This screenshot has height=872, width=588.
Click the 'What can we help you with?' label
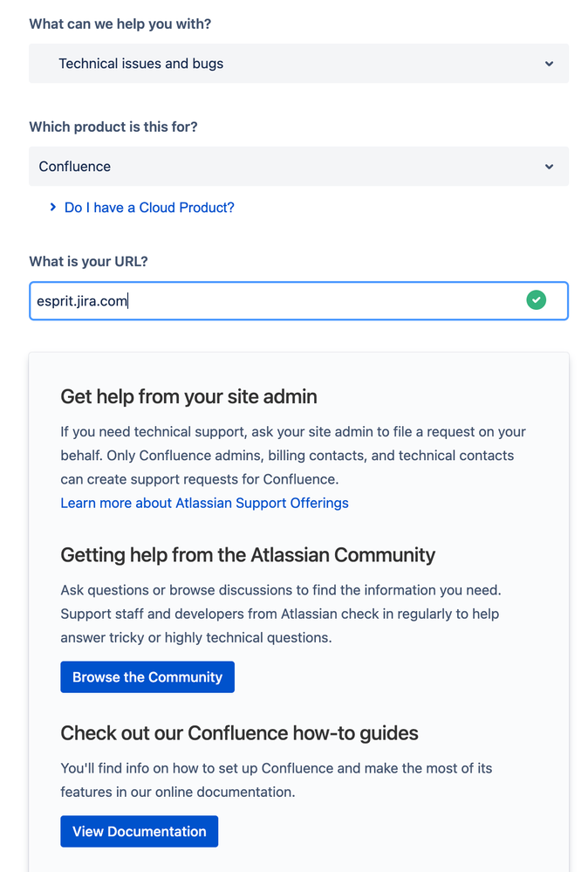tap(120, 24)
